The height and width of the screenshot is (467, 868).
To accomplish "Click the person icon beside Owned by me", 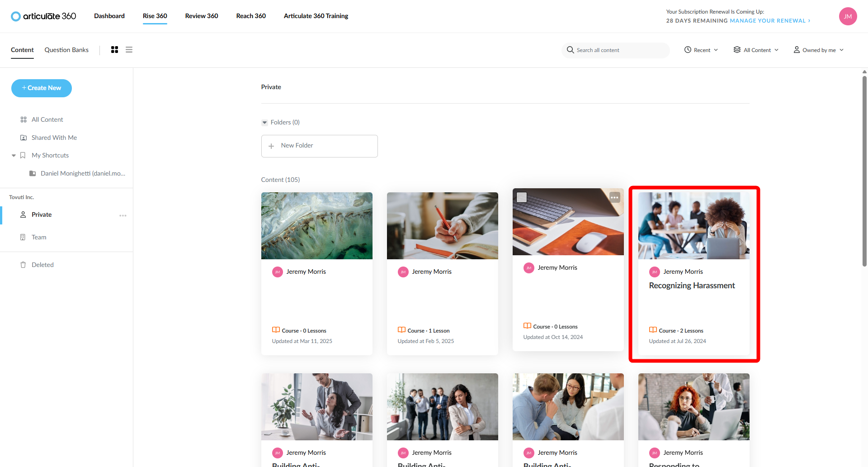I will (x=797, y=50).
